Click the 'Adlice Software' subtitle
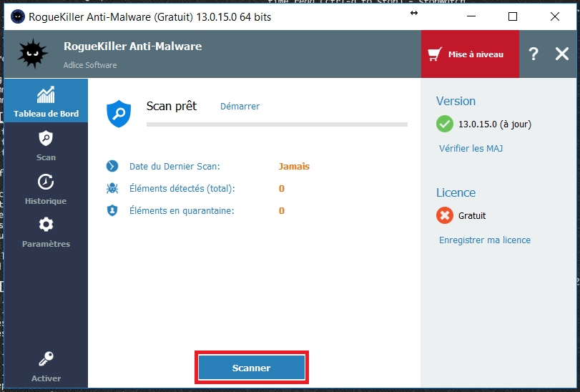Screen dimensions: 580x392 (90, 65)
